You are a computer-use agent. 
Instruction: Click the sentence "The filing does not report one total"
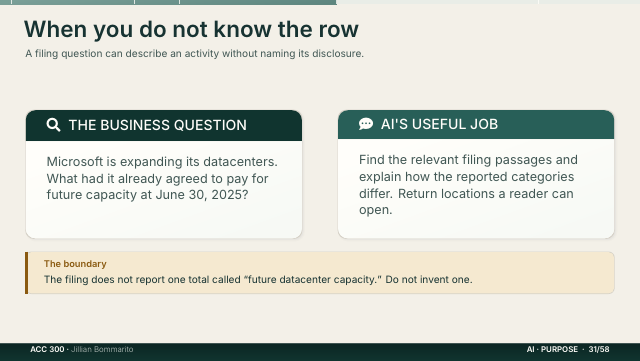pos(258,280)
